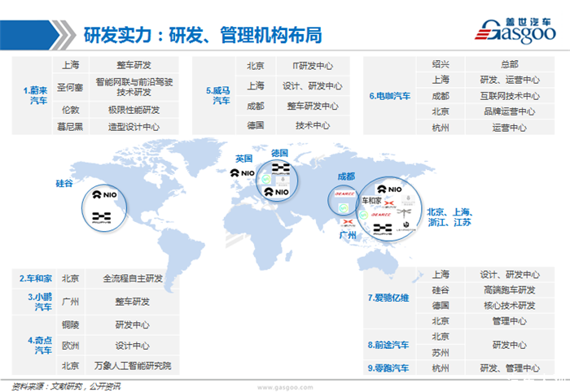Click the 极限性能研发 cell
Viewport: 570px width, 392px height.
(134, 110)
